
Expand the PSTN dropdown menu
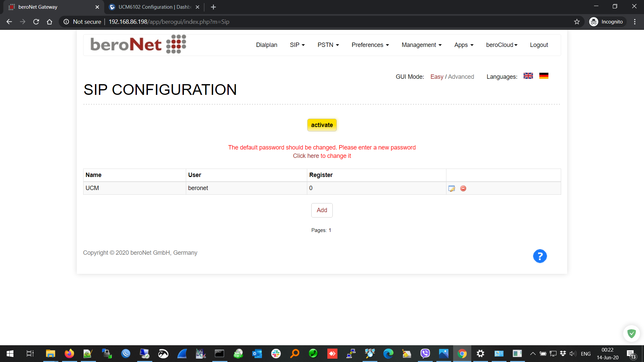pyautogui.click(x=328, y=45)
